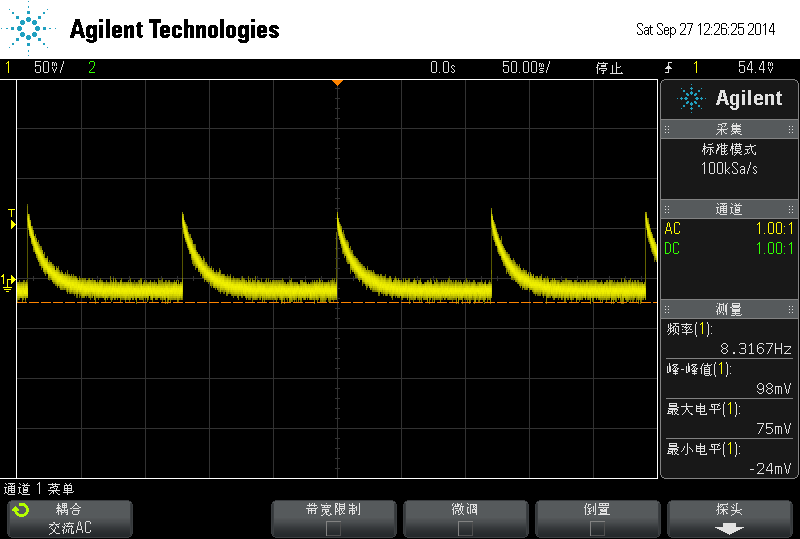
Task: Click the 峰-峰值(1) 98mV measurement
Action: tap(729, 379)
